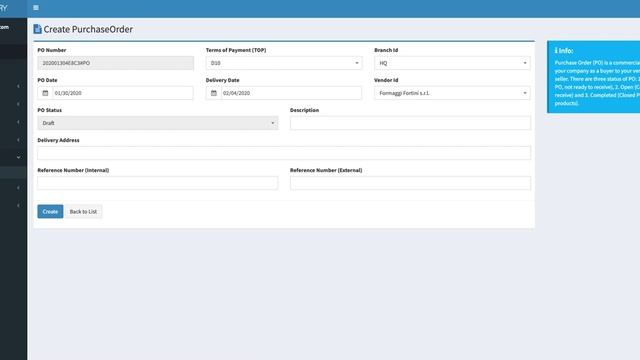Click the Create button
The height and width of the screenshot is (360, 640).
pyautogui.click(x=50, y=211)
